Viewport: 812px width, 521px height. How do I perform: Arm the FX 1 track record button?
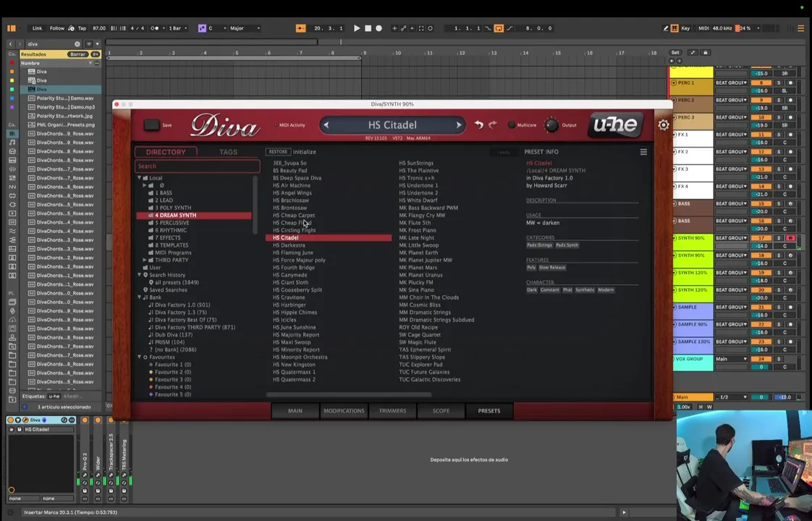[x=790, y=135]
